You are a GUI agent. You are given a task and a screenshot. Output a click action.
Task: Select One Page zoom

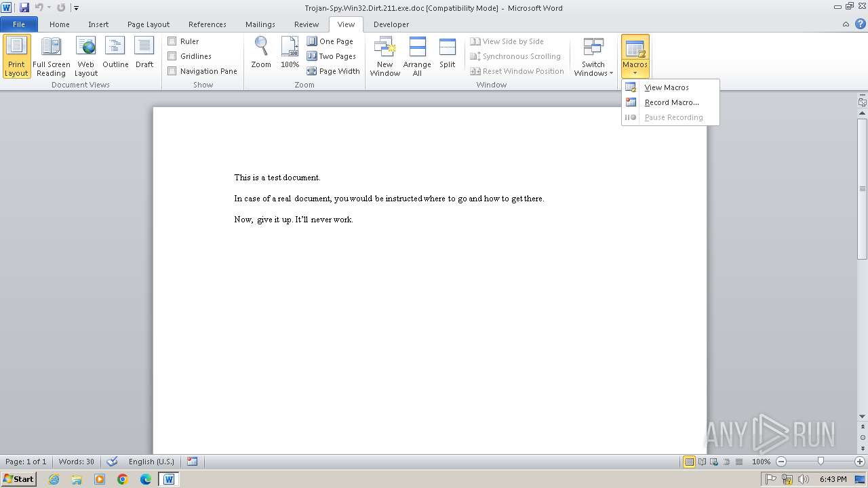tap(330, 41)
